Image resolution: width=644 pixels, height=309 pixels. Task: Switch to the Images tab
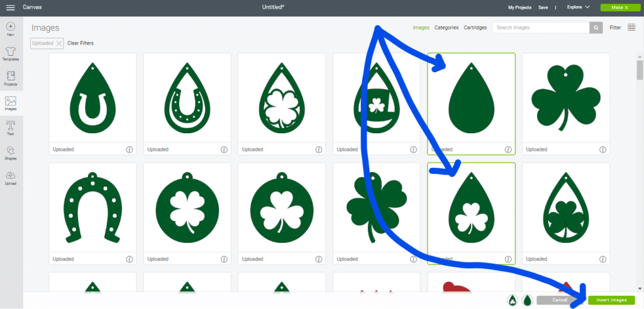pos(421,28)
